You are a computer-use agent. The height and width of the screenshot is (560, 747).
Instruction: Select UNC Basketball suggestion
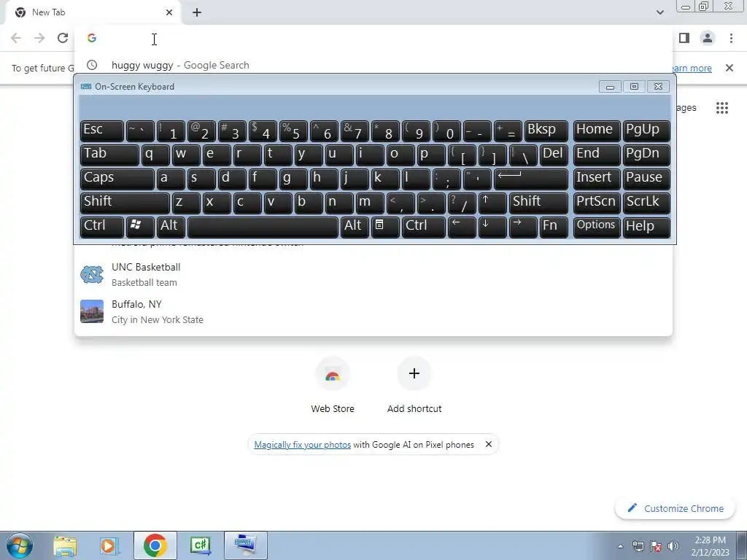[373, 275]
